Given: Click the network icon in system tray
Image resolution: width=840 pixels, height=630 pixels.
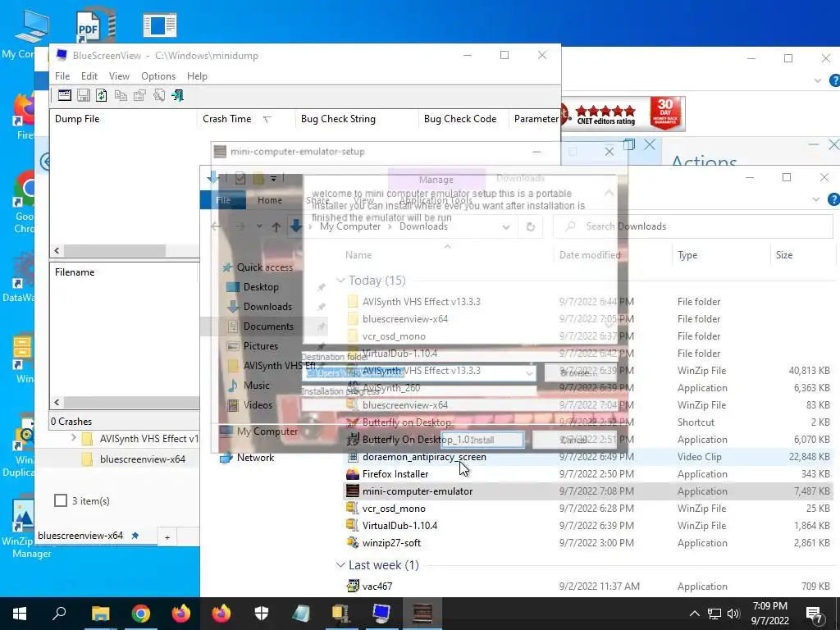Looking at the screenshot, I should point(714,614).
